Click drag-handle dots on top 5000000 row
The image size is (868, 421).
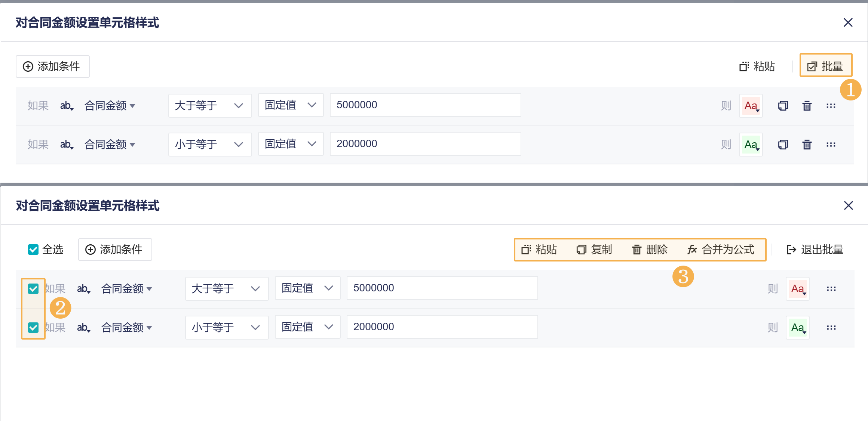pyautogui.click(x=831, y=106)
